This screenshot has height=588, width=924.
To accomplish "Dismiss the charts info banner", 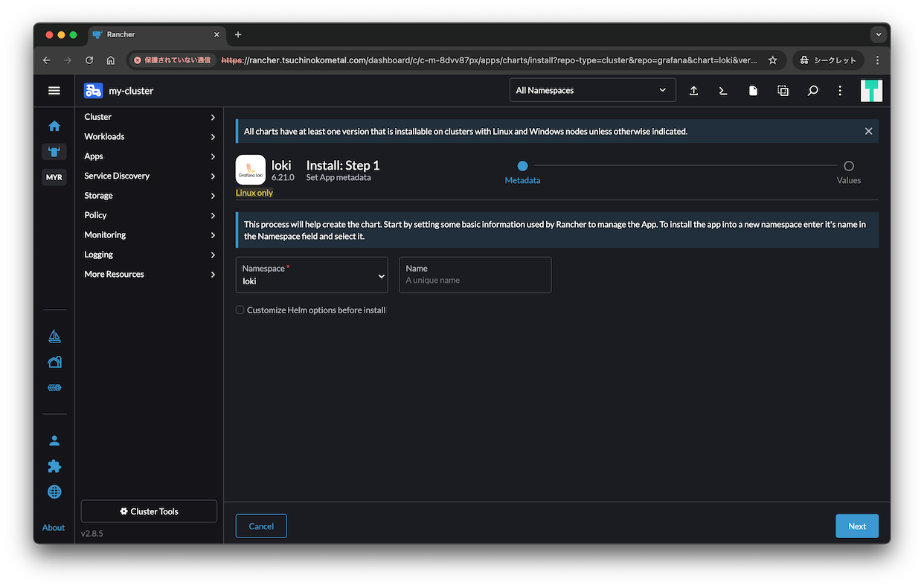I will point(868,131).
